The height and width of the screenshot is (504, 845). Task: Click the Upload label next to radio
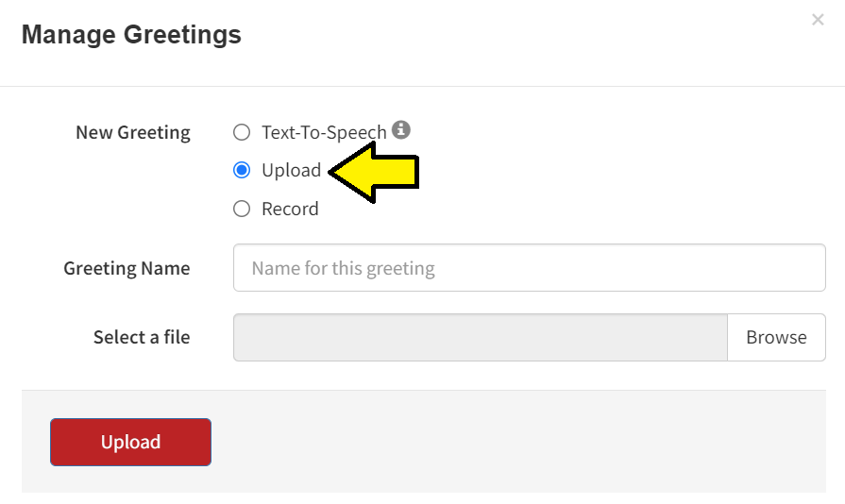point(291,171)
